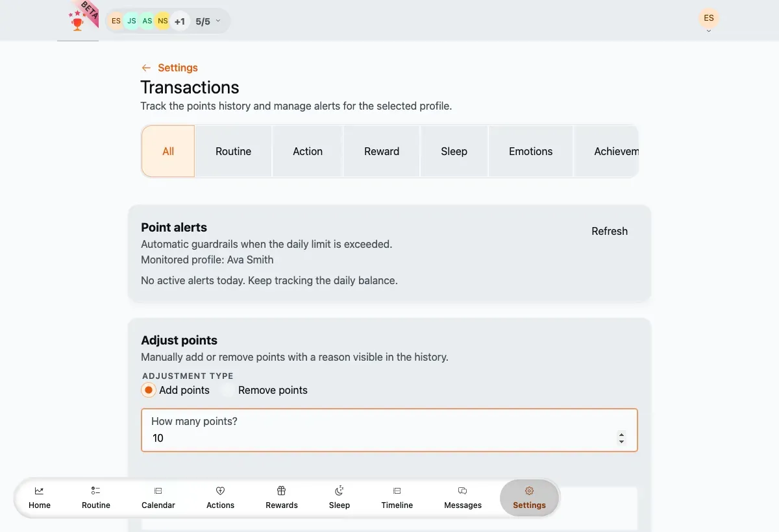The height and width of the screenshot is (532, 779).
Task: Click the Transactions page heading
Action: click(x=190, y=88)
